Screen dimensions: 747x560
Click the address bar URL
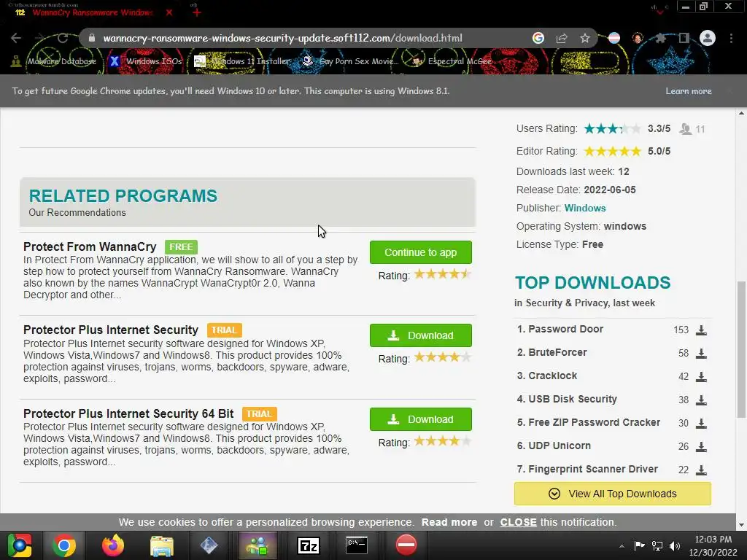(x=282, y=38)
